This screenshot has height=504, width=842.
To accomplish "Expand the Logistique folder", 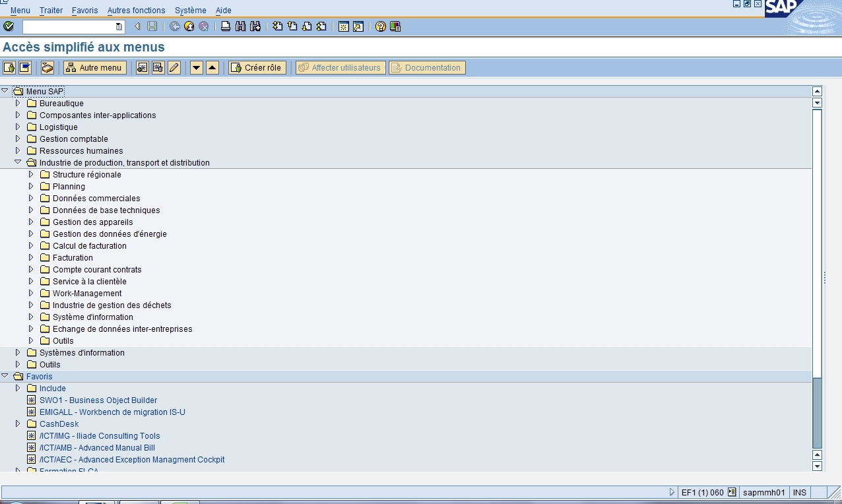I will [18, 127].
